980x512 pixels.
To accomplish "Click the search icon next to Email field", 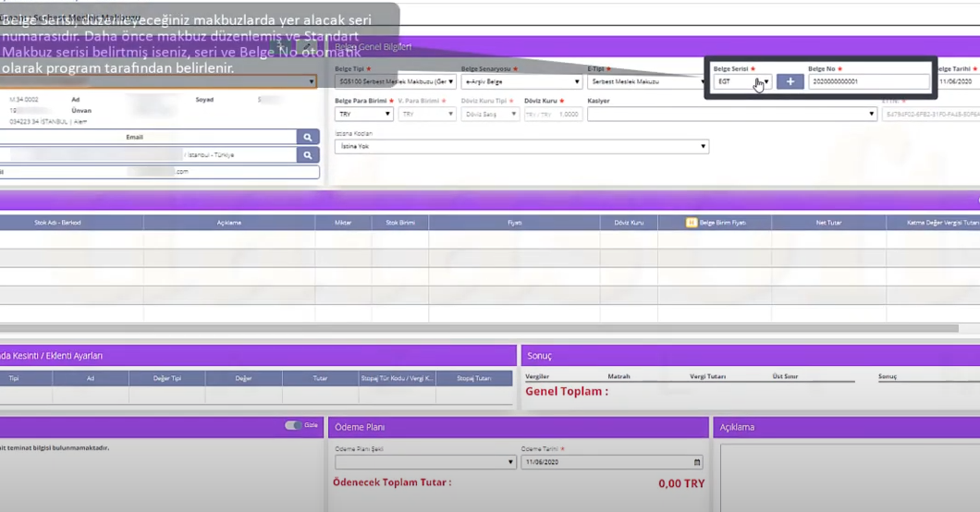I will (308, 137).
